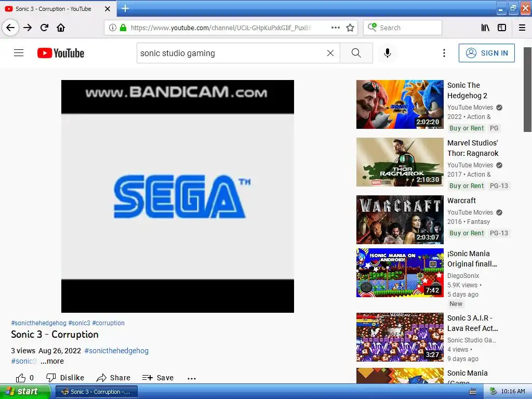Open the #corruption hashtag link
Screen dimensions: 532x399
click(x=108, y=323)
